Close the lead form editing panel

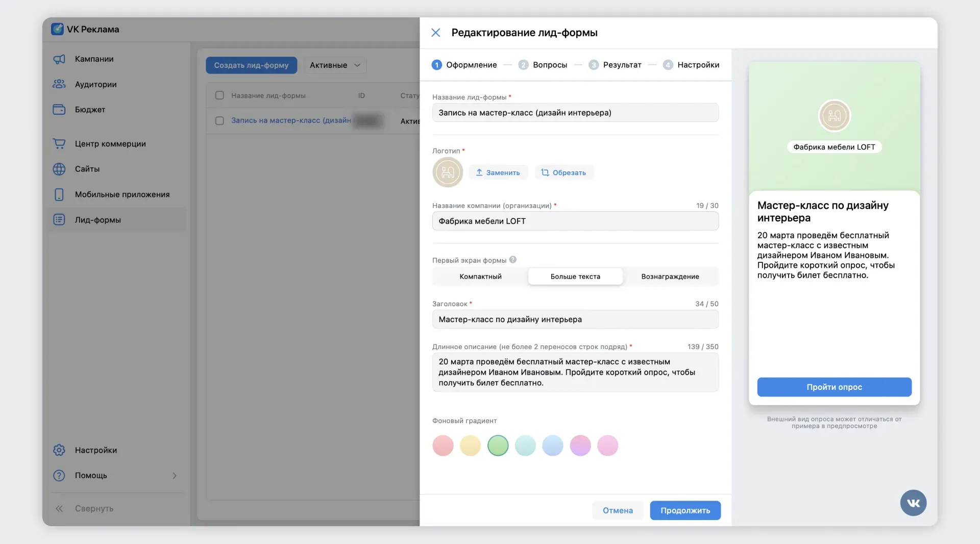click(x=435, y=33)
